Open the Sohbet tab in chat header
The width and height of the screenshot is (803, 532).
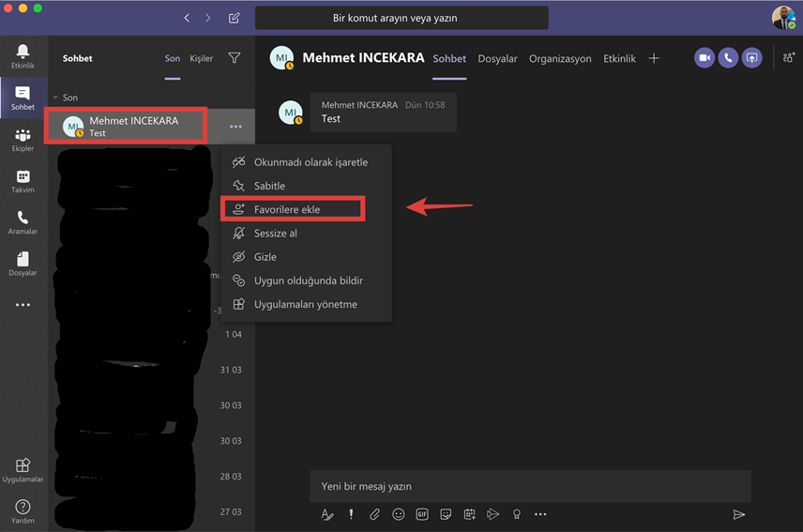(449, 59)
